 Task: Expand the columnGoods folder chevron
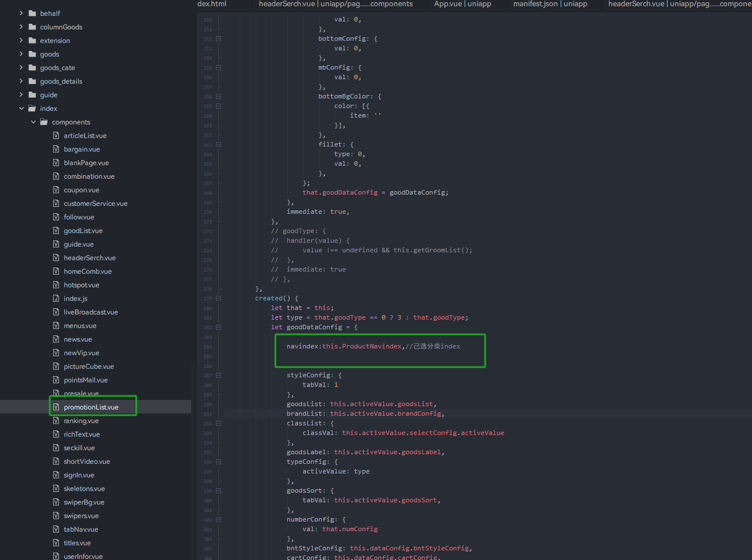coord(21,27)
